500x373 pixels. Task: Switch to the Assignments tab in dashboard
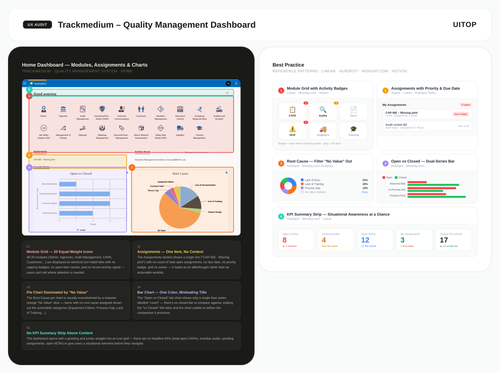tap(40, 152)
